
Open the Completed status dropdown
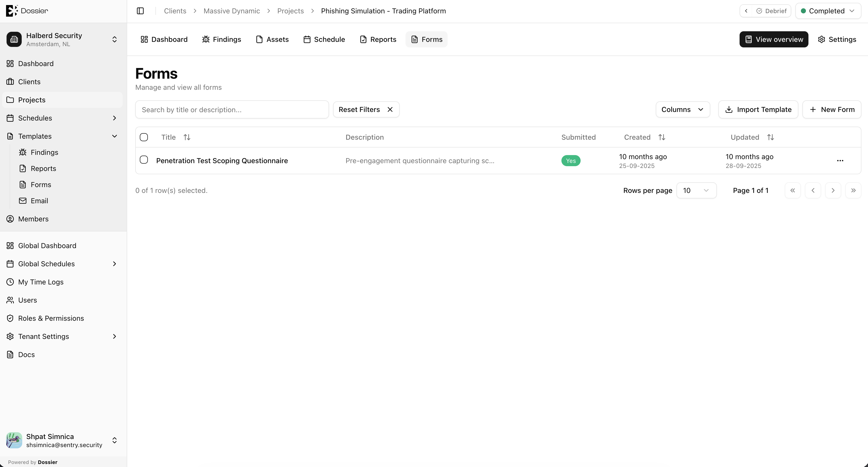click(x=828, y=11)
